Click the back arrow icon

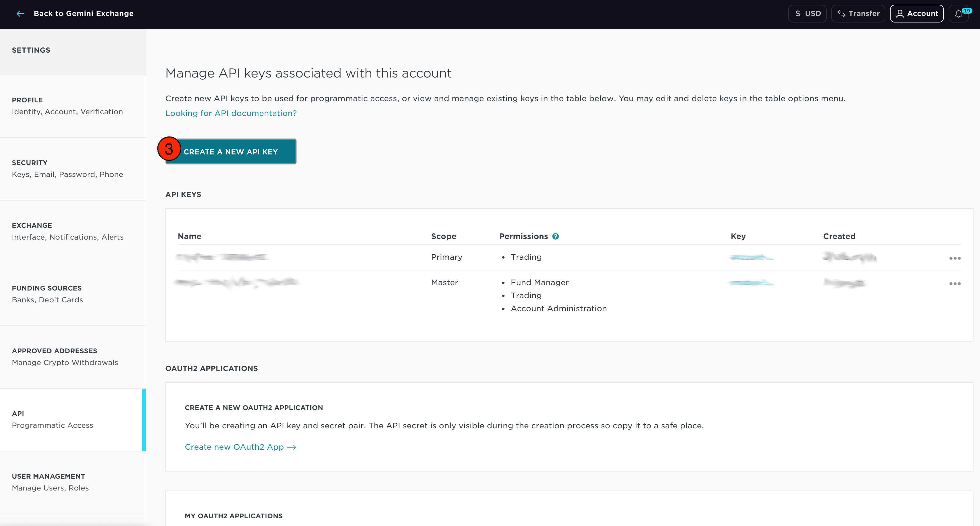click(x=20, y=14)
